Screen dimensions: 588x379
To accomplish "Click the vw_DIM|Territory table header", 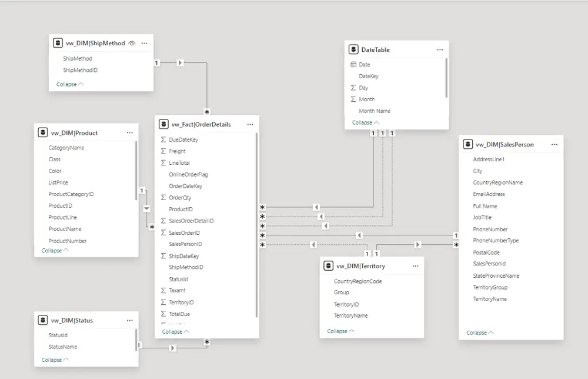I will pyautogui.click(x=360, y=266).
